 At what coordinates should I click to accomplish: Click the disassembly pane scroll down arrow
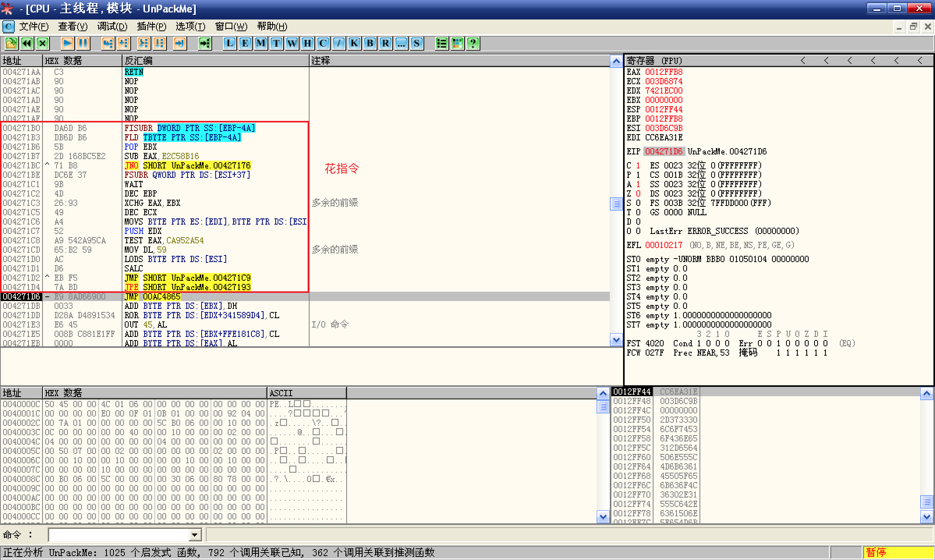(x=616, y=340)
